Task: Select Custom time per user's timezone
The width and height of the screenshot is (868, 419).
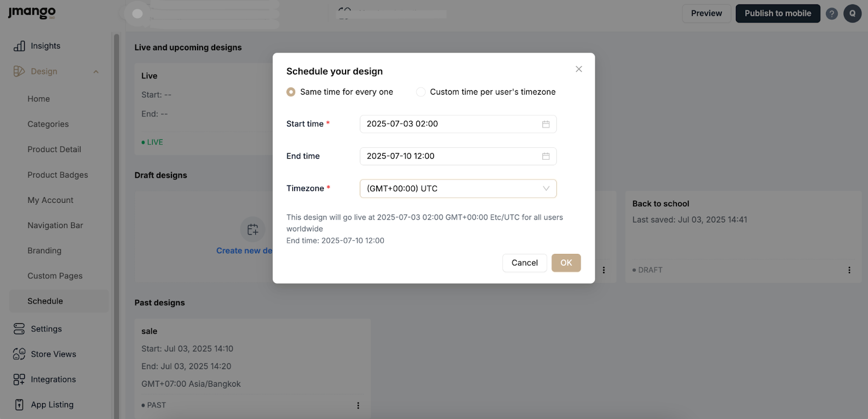Action: tap(421, 92)
